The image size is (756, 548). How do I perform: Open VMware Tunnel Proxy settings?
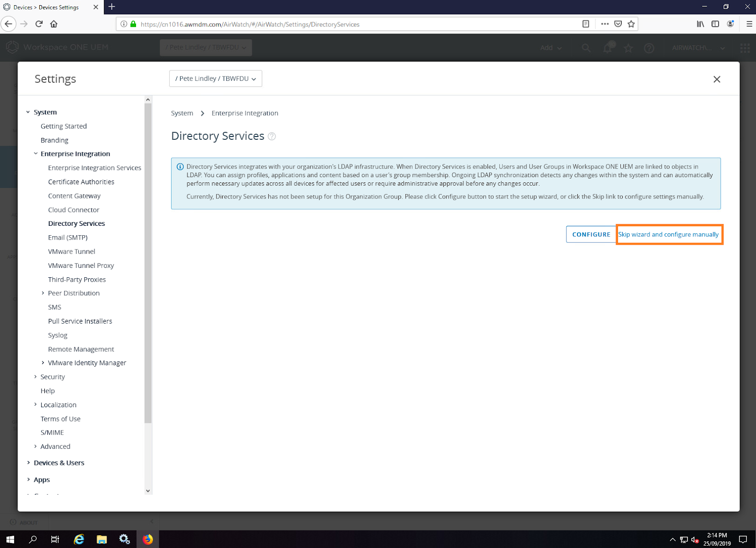81,265
